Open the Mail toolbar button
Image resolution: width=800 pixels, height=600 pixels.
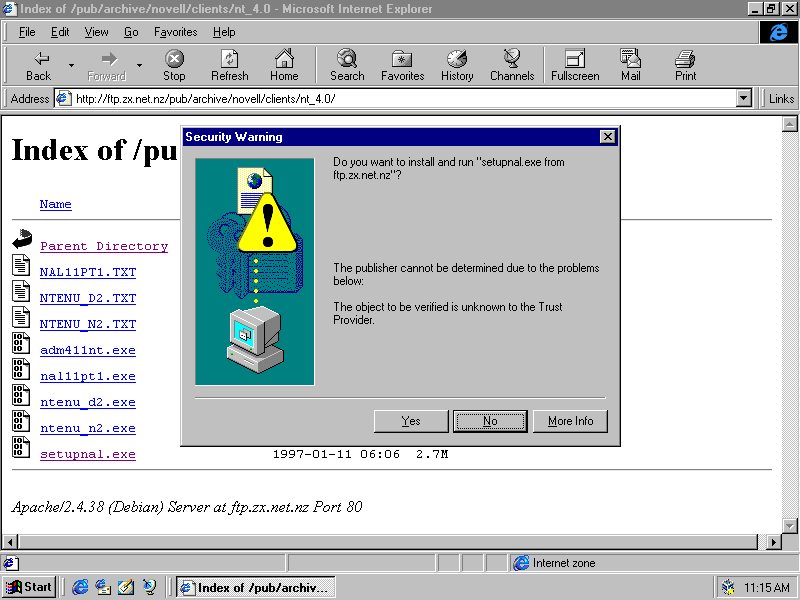631,66
